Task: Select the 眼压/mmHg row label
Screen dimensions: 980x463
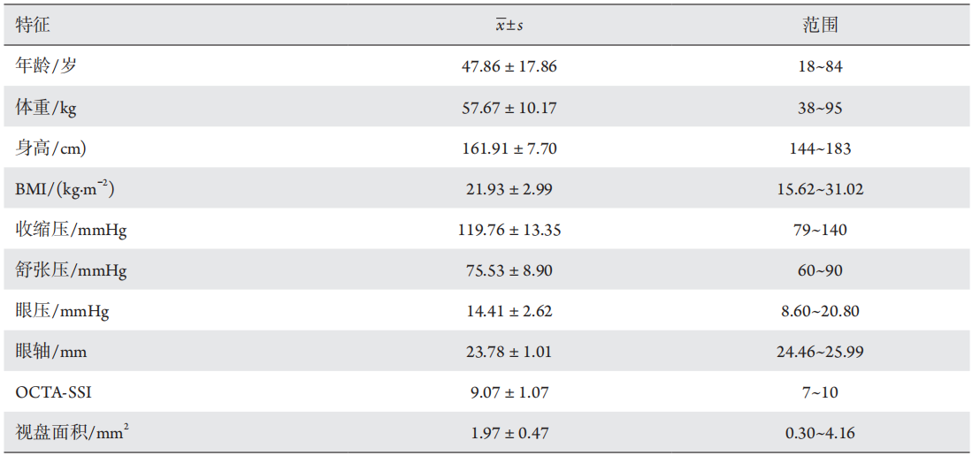Action: pyautogui.click(x=63, y=311)
